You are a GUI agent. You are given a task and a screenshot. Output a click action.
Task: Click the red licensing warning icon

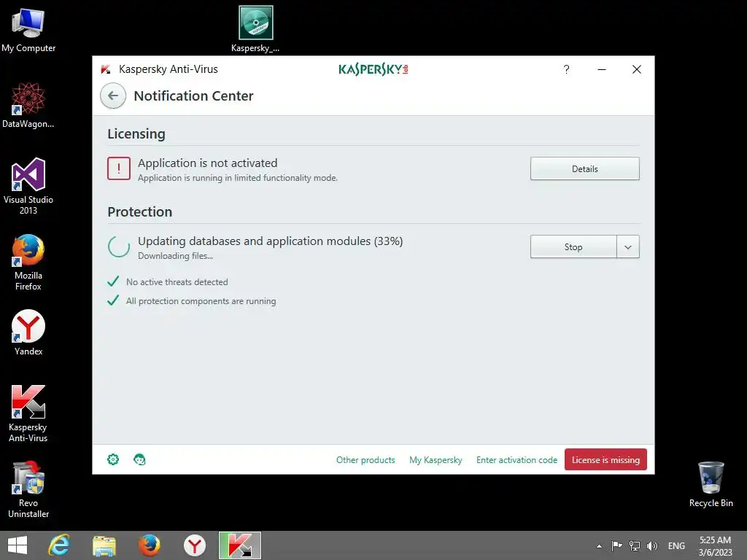click(x=119, y=168)
